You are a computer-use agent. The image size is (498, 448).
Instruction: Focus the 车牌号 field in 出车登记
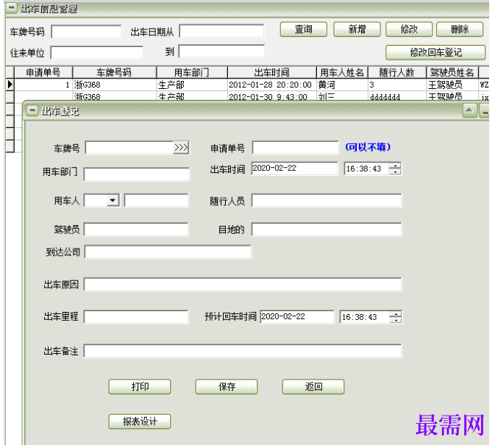point(129,148)
